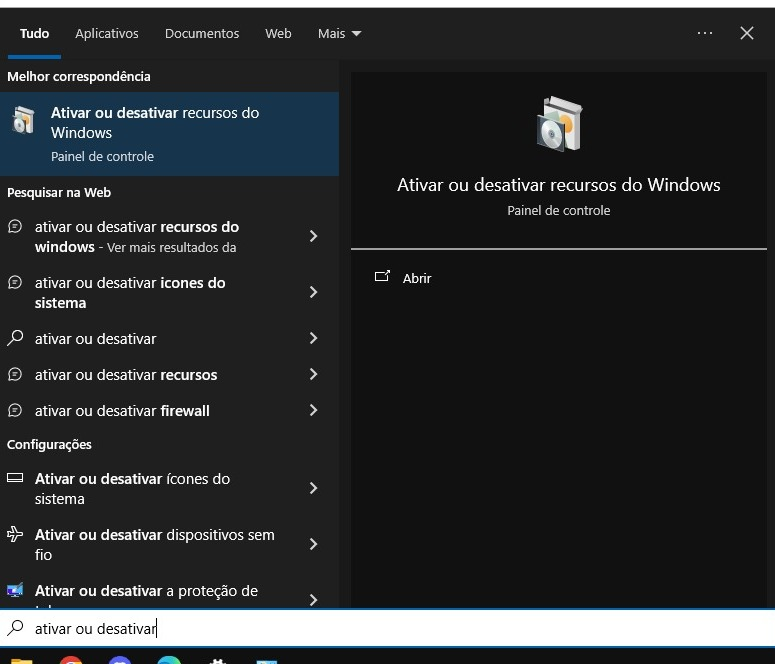Open the three-dot options menu
This screenshot has height=664, width=775.
point(705,33)
